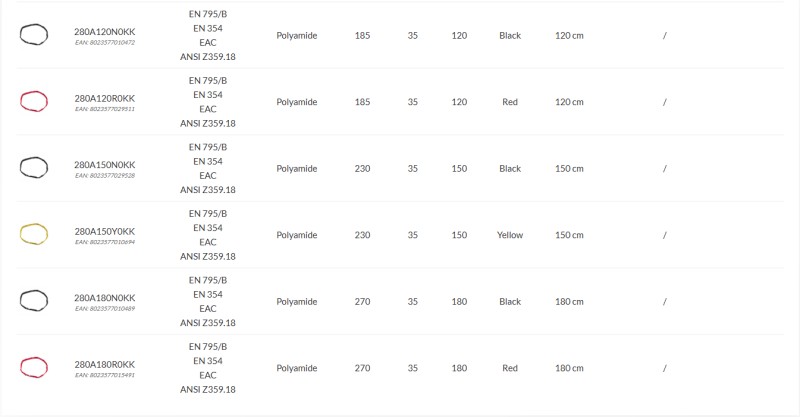Select product code 280A150N0KK
This screenshot has height=417, width=800.
pyautogui.click(x=105, y=165)
